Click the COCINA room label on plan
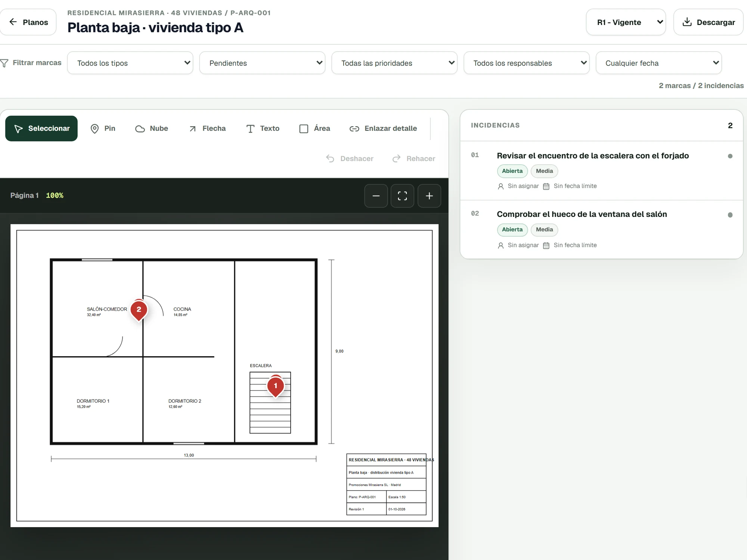Image resolution: width=747 pixels, height=560 pixels. pos(182,309)
